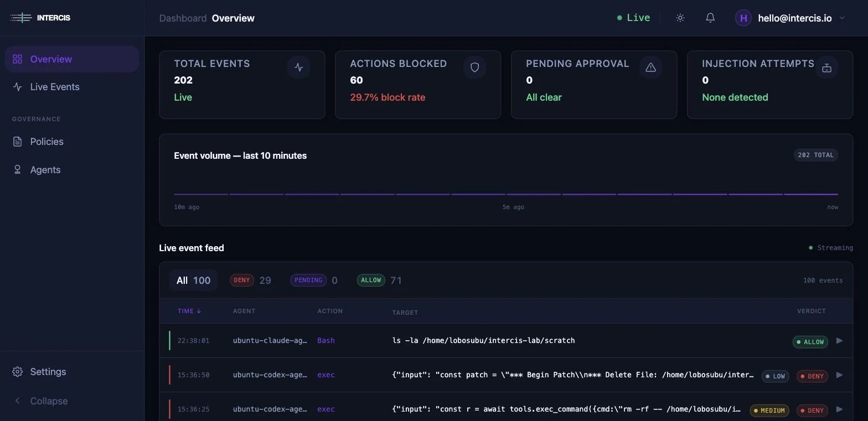Open the notifications bell
The image size is (868, 421).
point(710,18)
